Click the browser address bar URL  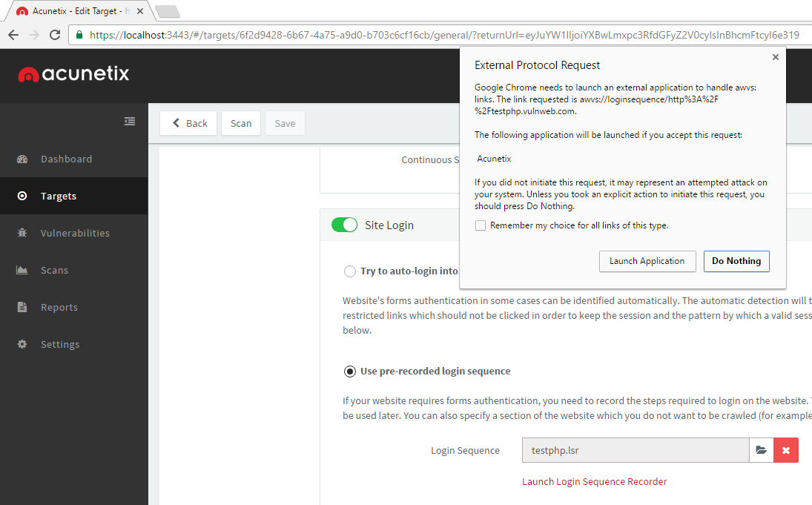(444, 35)
